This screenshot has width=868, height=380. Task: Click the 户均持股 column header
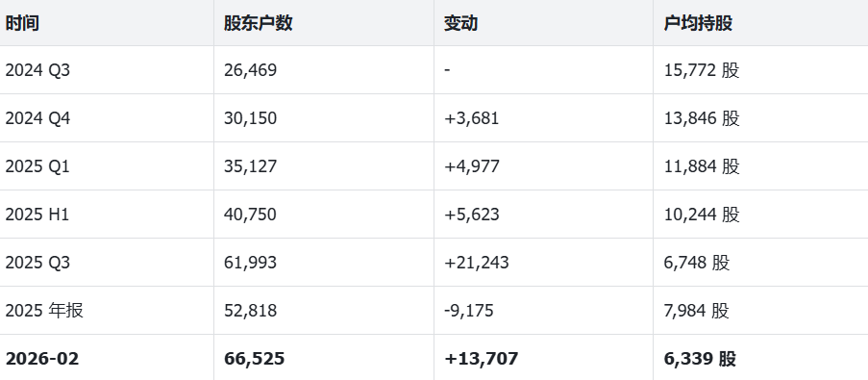(698, 23)
